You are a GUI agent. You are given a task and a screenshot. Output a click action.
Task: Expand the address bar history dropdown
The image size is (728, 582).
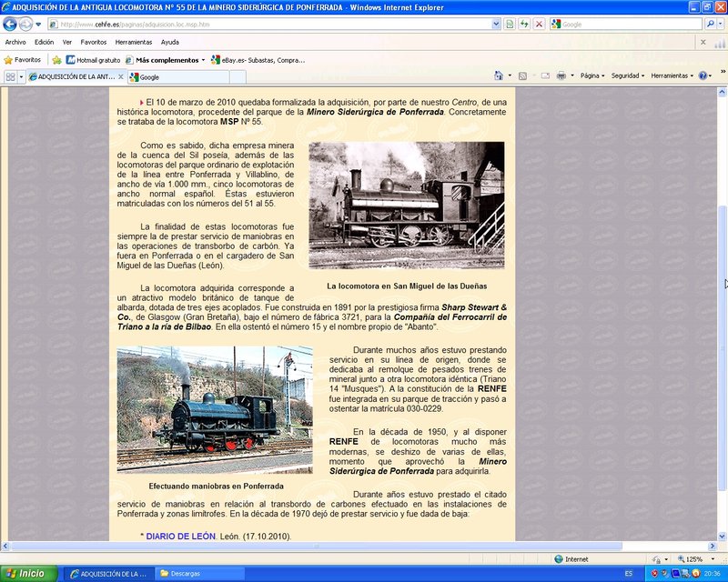pyautogui.click(x=496, y=25)
